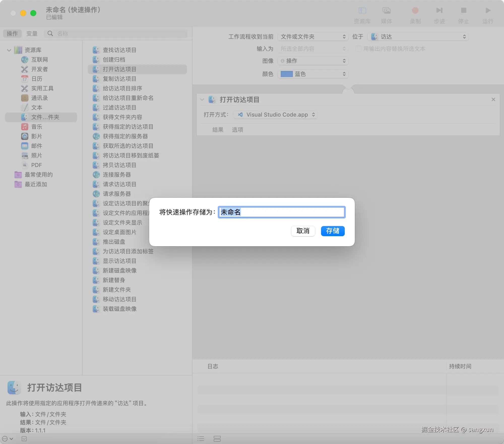This screenshot has width=504, height=444.
Task: Click the blue Save button
Action: click(333, 231)
